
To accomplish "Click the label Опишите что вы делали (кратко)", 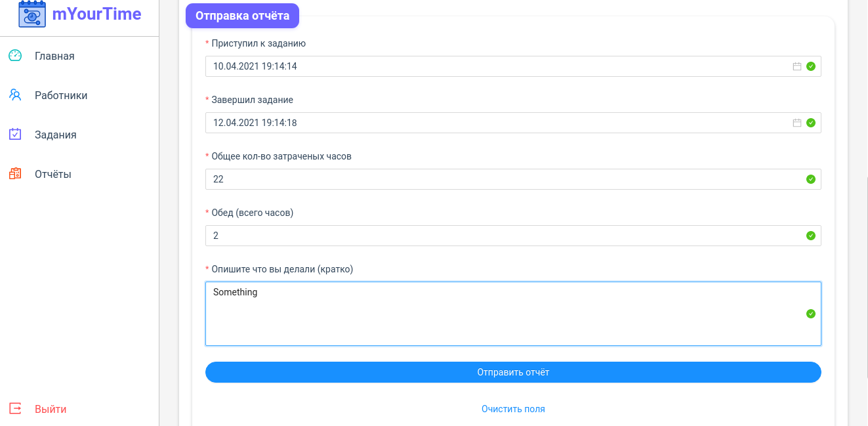I will click(282, 269).
